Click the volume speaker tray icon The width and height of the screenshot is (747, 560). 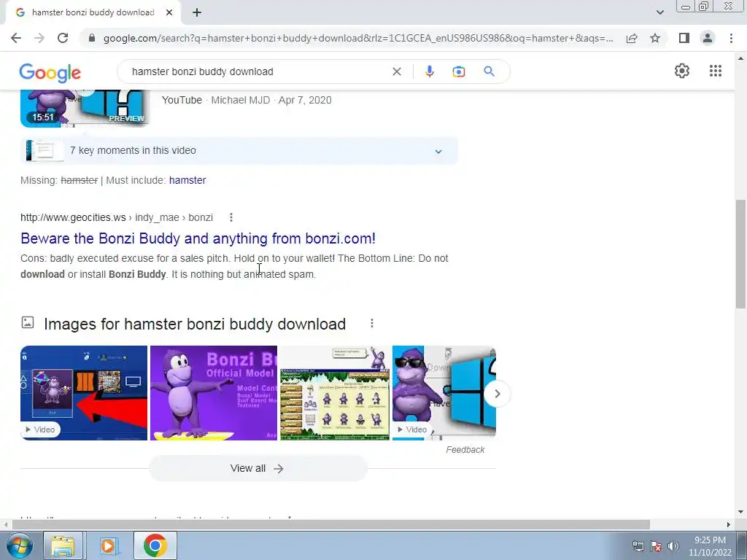(673, 546)
